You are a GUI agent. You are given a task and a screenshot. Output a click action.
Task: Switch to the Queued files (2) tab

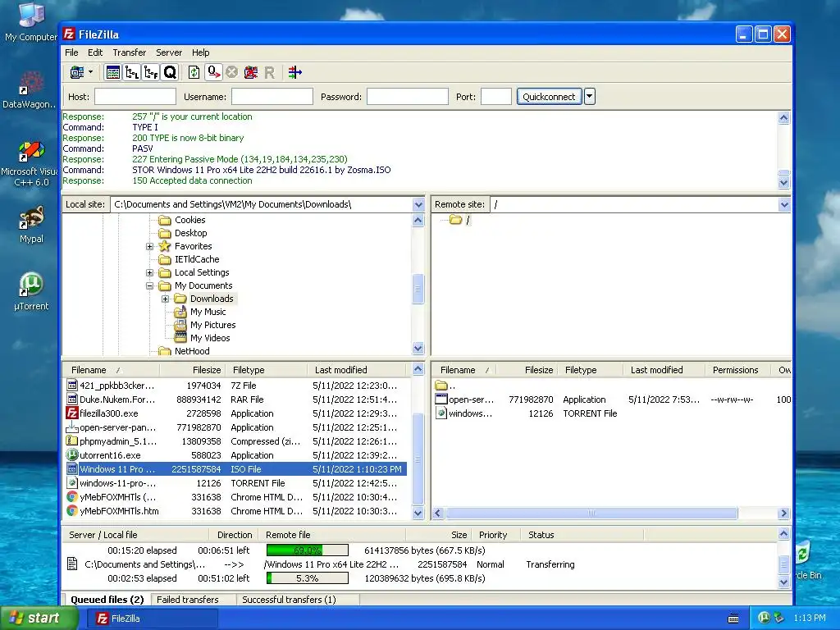coord(107,600)
